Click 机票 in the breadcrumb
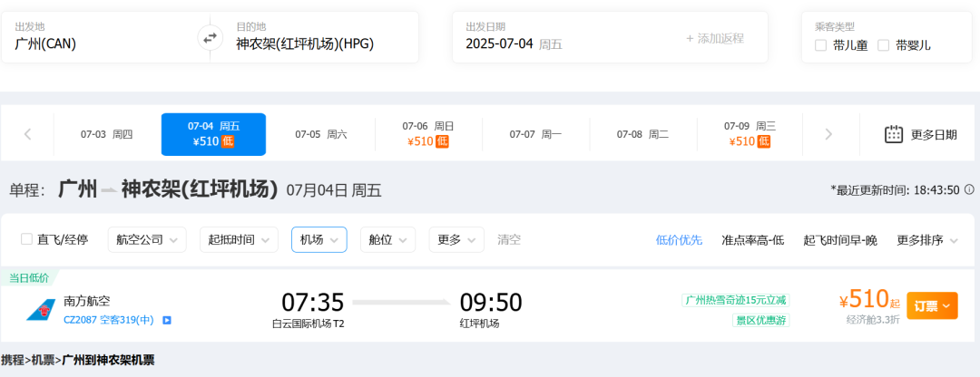 pos(43,360)
